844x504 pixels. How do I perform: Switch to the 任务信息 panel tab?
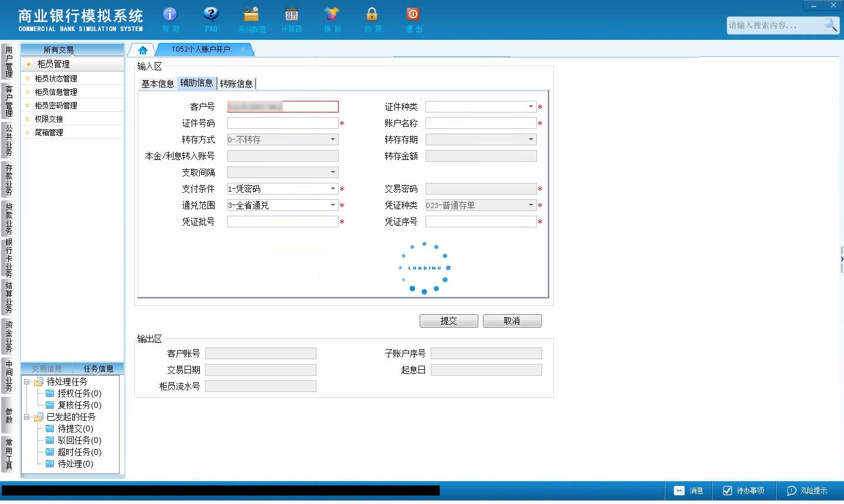(98, 369)
